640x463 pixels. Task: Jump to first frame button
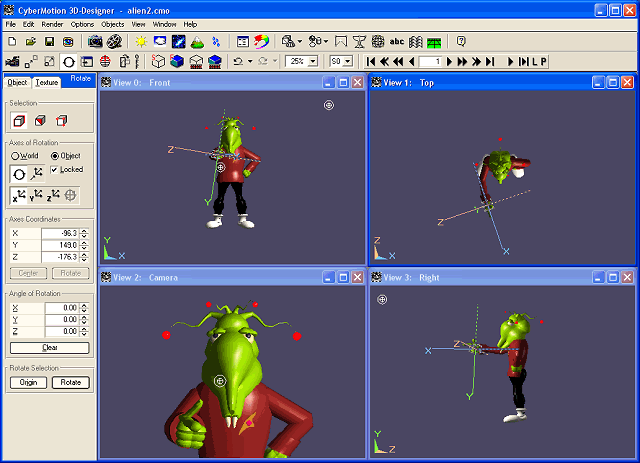tap(371, 62)
